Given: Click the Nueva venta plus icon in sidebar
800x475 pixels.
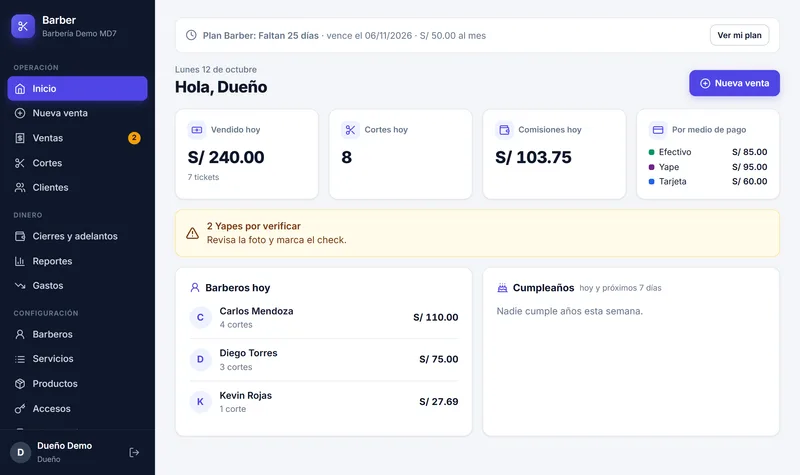Looking at the screenshot, I should click(20, 113).
